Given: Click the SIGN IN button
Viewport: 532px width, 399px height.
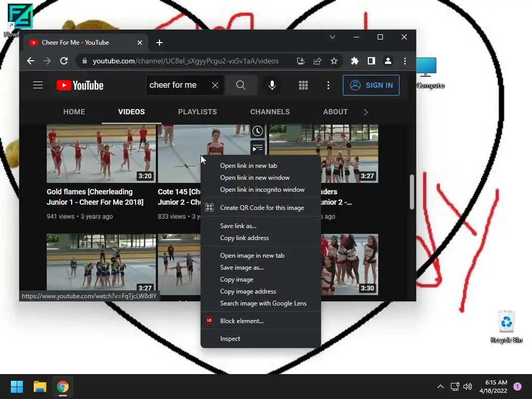Looking at the screenshot, I should (x=371, y=85).
